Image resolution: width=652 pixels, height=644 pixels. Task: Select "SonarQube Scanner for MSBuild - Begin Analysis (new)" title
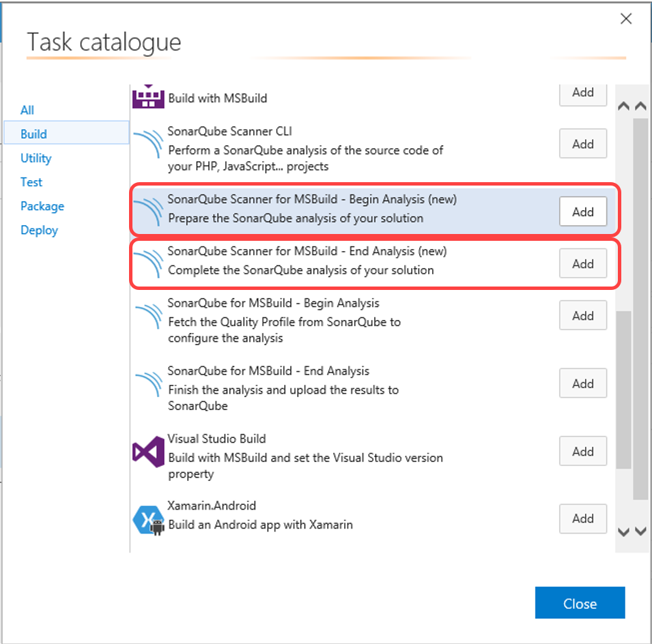pyautogui.click(x=312, y=199)
